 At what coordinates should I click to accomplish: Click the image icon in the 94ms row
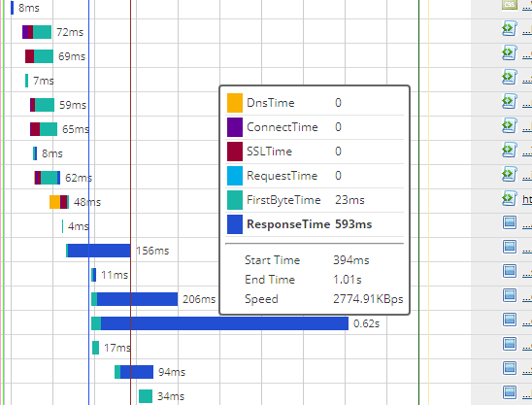coord(510,368)
